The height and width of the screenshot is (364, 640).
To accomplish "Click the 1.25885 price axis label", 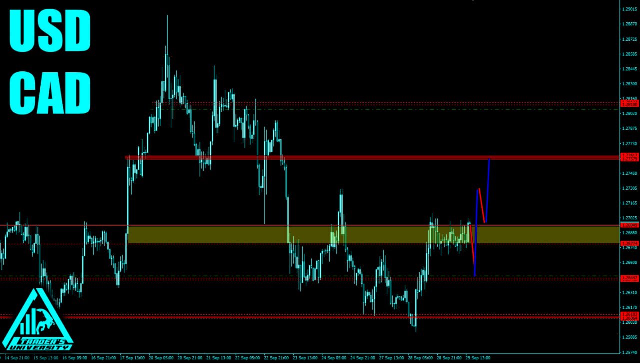I will (x=630, y=337).
